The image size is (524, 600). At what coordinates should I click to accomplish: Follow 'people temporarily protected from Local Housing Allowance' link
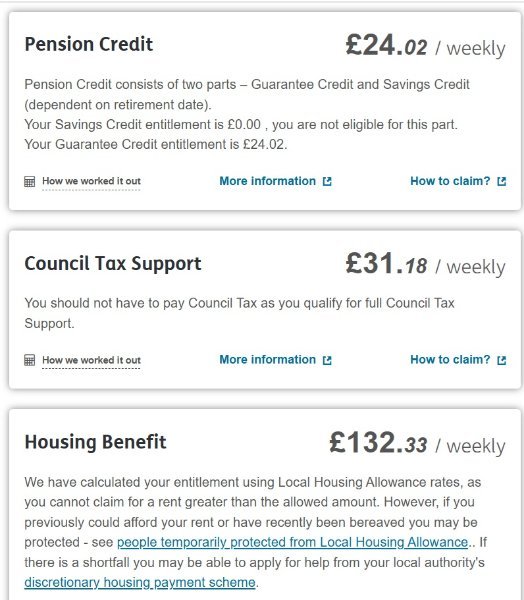point(292,542)
